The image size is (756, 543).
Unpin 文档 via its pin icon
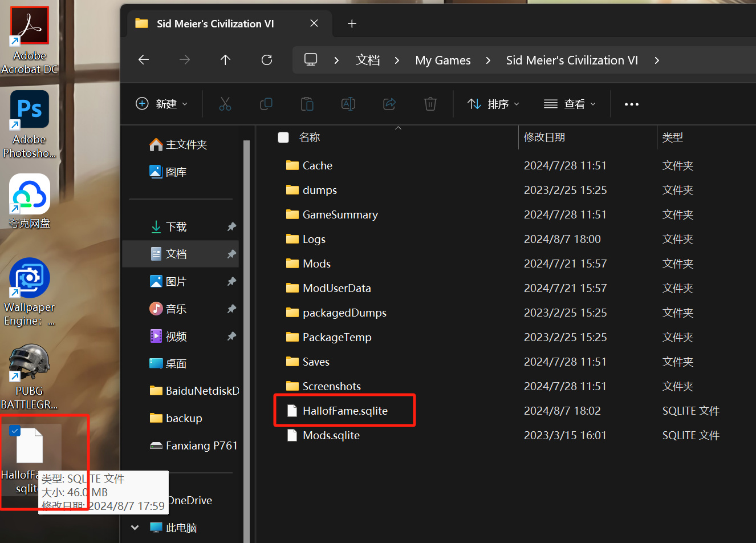click(231, 254)
